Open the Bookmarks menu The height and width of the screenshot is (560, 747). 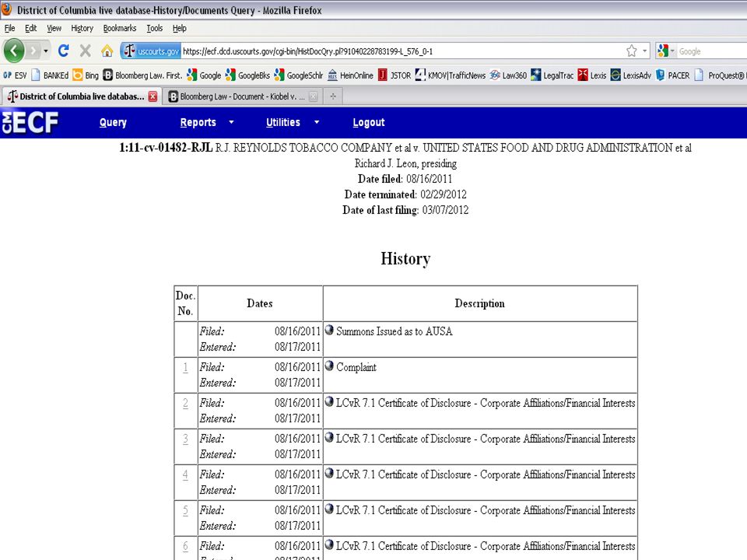pyautogui.click(x=120, y=28)
